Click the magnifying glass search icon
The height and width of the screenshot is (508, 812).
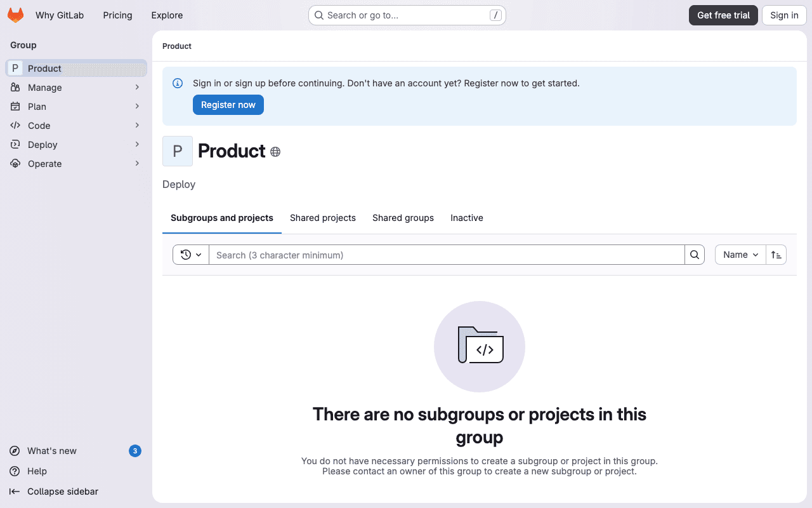(694, 255)
